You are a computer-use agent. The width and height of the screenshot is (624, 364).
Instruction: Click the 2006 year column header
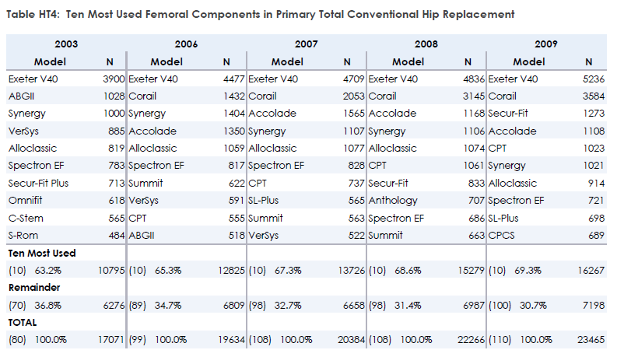tap(186, 44)
